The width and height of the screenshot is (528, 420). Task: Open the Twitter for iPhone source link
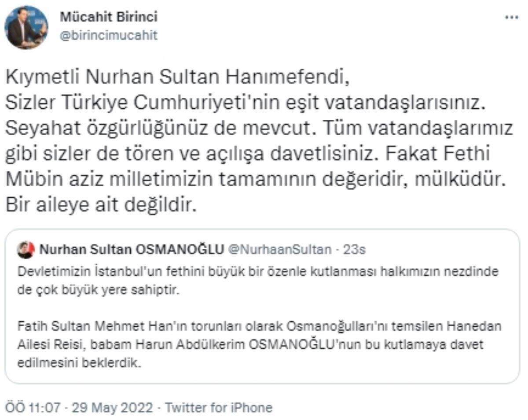point(218,407)
